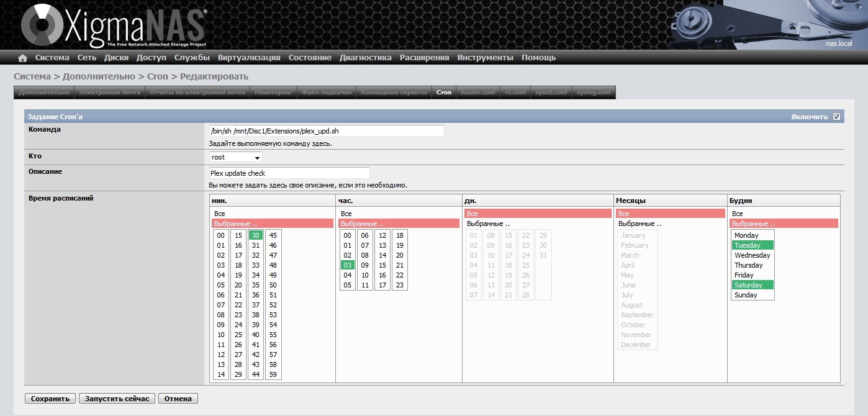Click Система link in breadcrumb
868x416 pixels.
pyautogui.click(x=32, y=76)
